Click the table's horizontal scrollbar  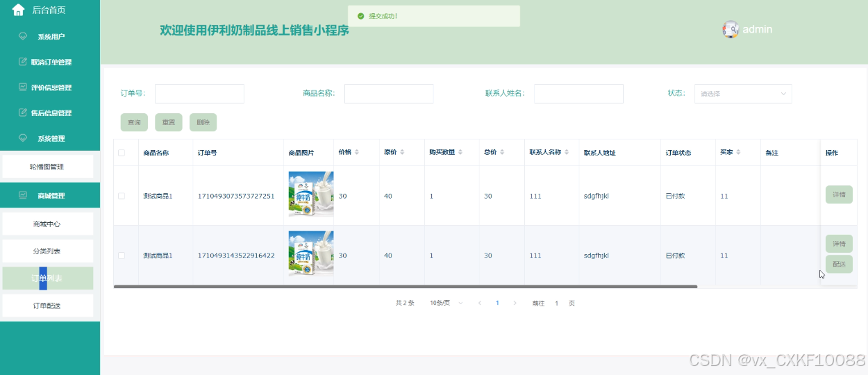pos(406,286)
